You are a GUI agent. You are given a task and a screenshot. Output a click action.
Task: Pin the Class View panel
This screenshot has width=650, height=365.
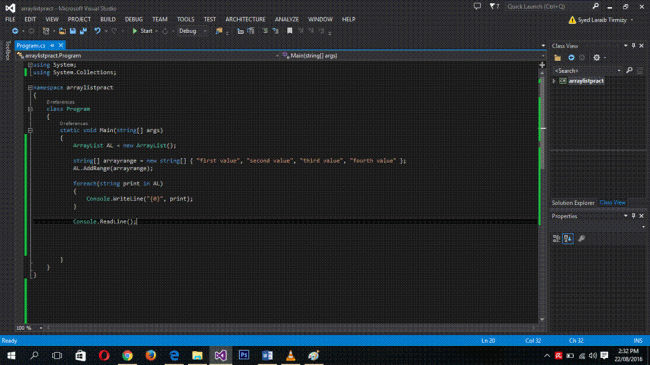point(633,46)
